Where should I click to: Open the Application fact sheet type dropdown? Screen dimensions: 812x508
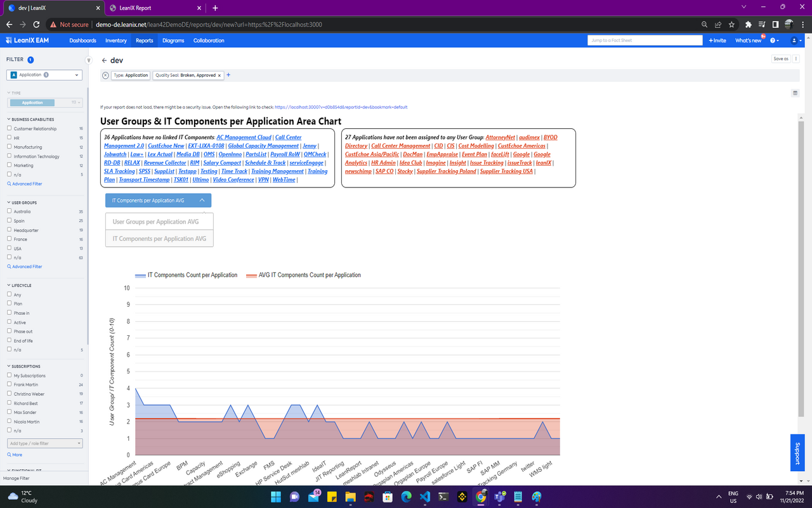[44, 75]
